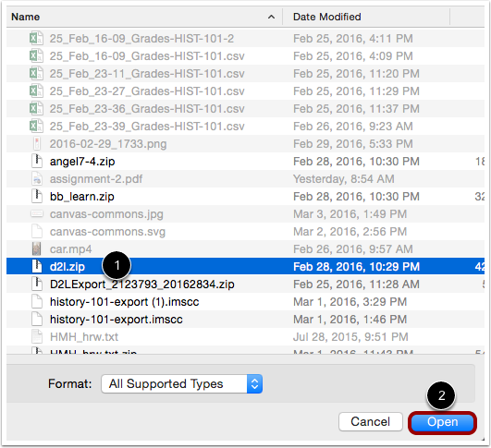Click the canvas-commons.svg file icon

(x=37, y=231)
